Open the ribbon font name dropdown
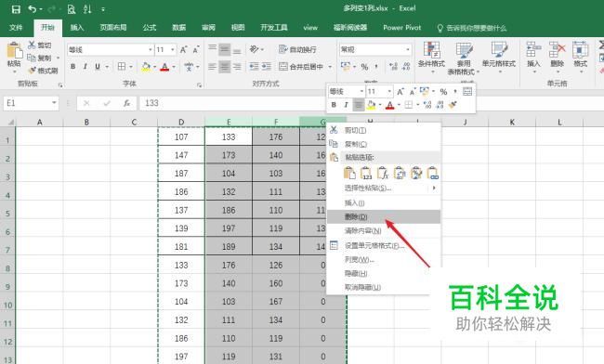Screen dimensions: 604x364 (x=151, y=49)
